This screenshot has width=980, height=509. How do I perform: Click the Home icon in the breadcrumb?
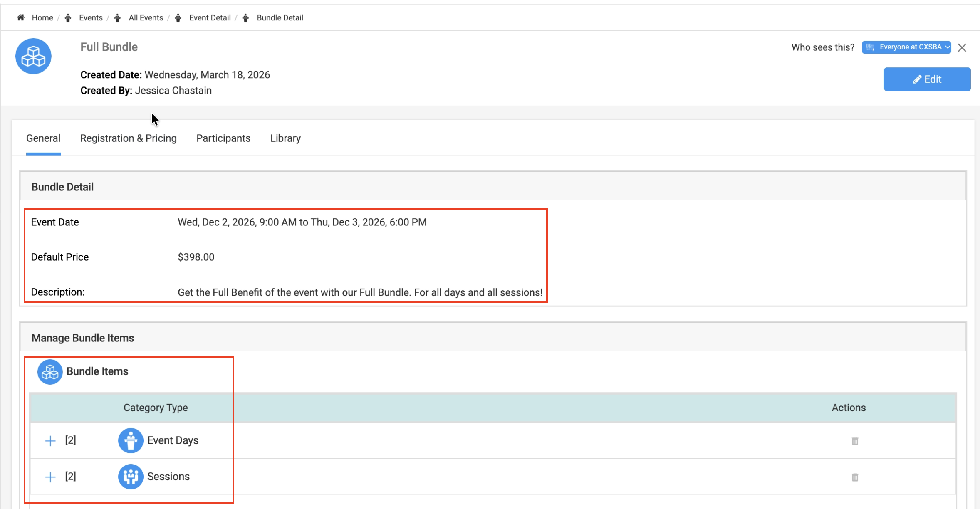point(21,17)
